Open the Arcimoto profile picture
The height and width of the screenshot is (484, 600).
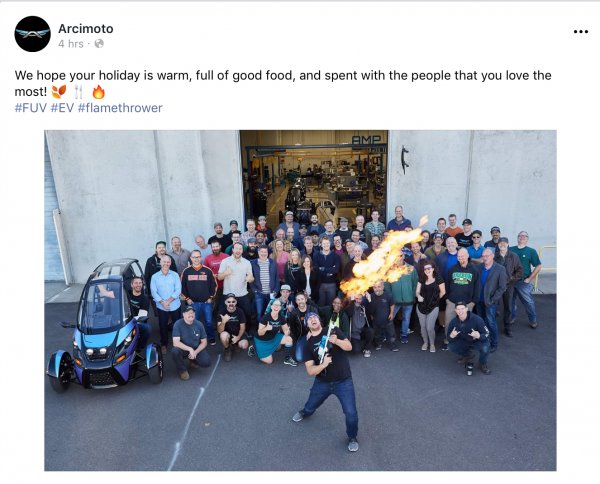tap(33, 34)
